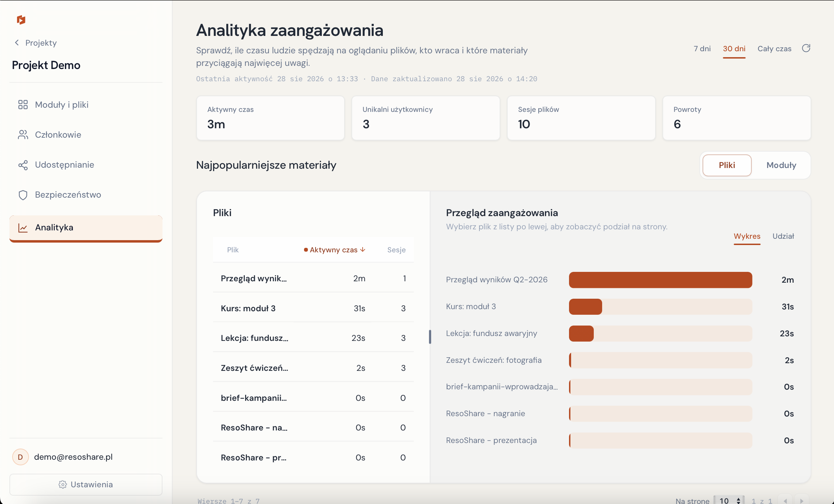The width and height of the screenshot is (834, 504).
Task: Click the Powroty stat card
Action: [x=737, y=118]
